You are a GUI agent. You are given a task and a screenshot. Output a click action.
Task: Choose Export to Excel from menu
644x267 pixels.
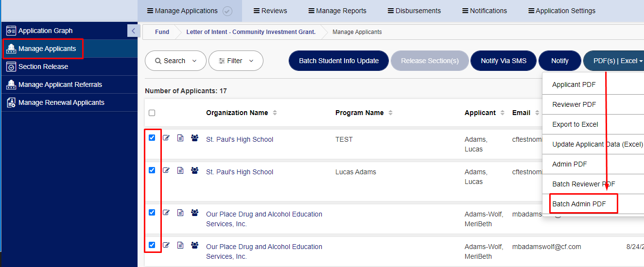point(575,124)
